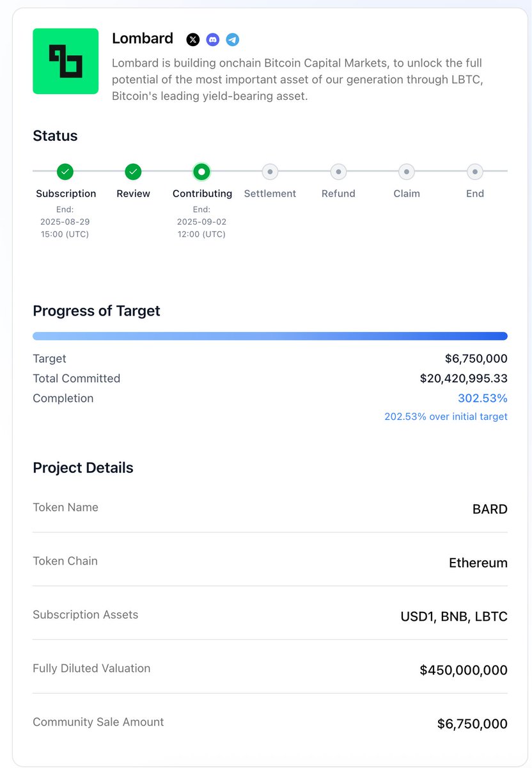This screenshot has height=768, width=532.
Task: Click the "Token Name" label
Action: click(x=66, y=508)
